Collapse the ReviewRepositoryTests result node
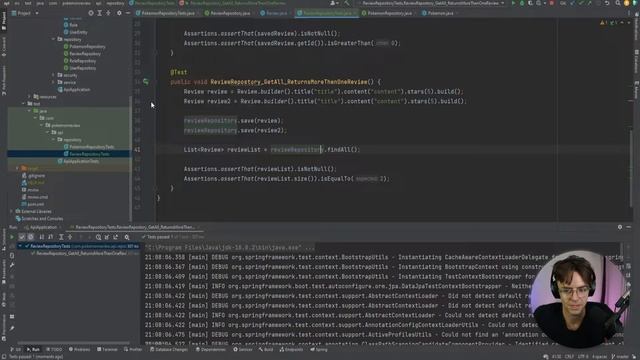The image size is (640, 360). tap(20, 246)
